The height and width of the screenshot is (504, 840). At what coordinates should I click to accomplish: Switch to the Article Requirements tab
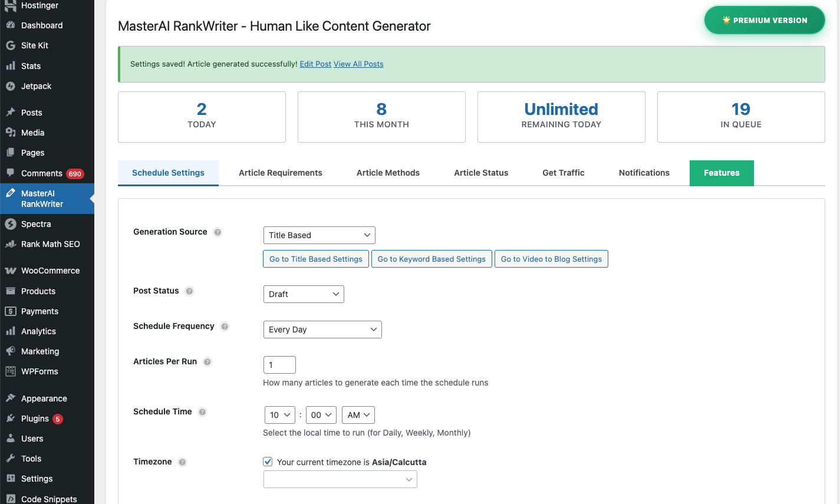pos(281,173)
